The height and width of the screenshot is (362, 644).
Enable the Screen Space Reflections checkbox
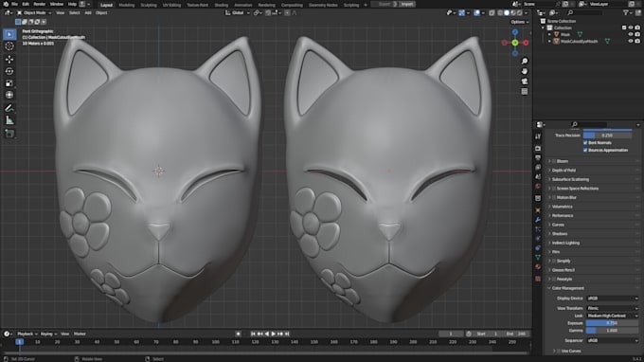554,189
